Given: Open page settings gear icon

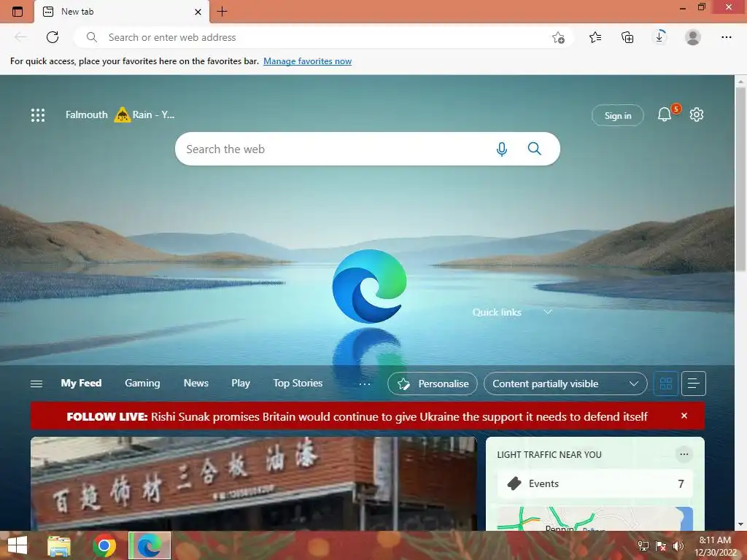Looking at the screenshot, I should [697, 114].
